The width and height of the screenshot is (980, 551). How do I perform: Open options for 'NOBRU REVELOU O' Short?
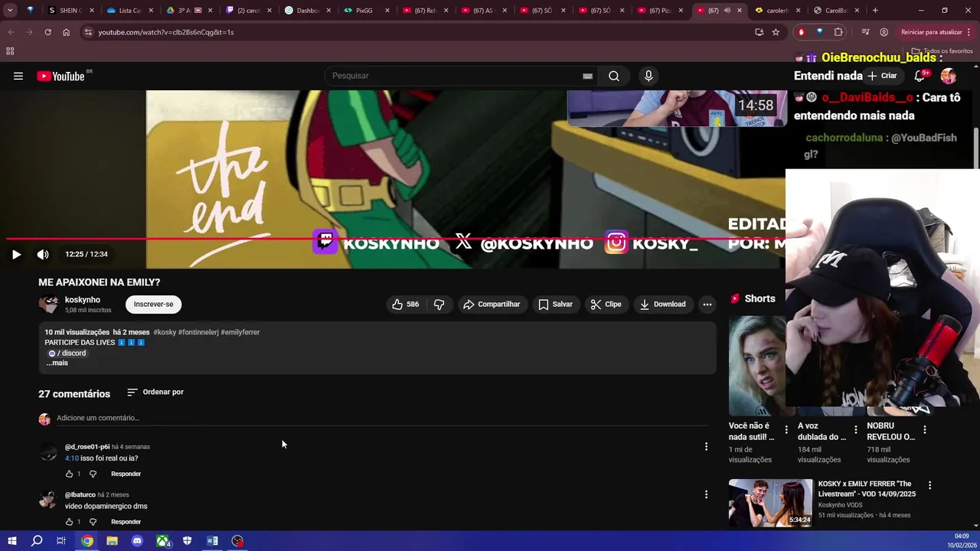pyautogui.click(x=925, y=430)
